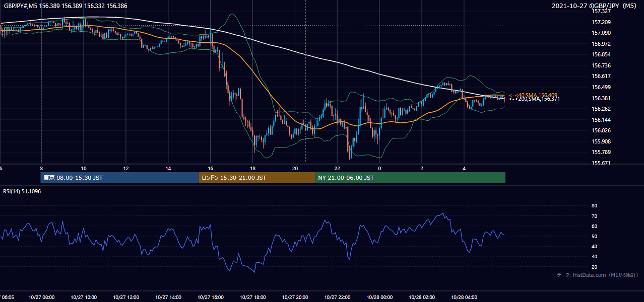Click bottom time label 10/27 22:00

(338, 297)
